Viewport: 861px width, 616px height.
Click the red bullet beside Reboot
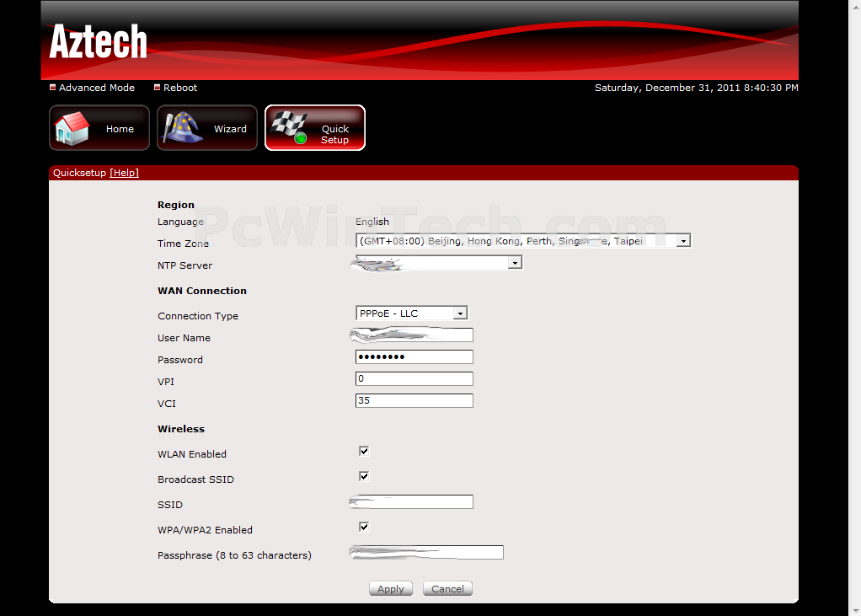coord(157,88)
